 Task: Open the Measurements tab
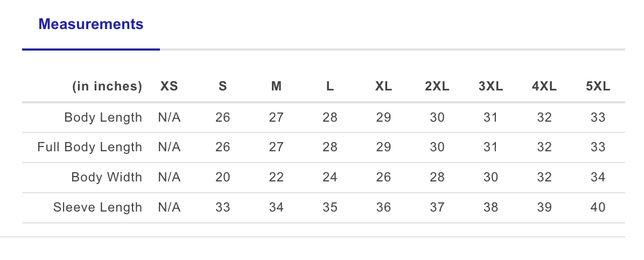(91, 24)
